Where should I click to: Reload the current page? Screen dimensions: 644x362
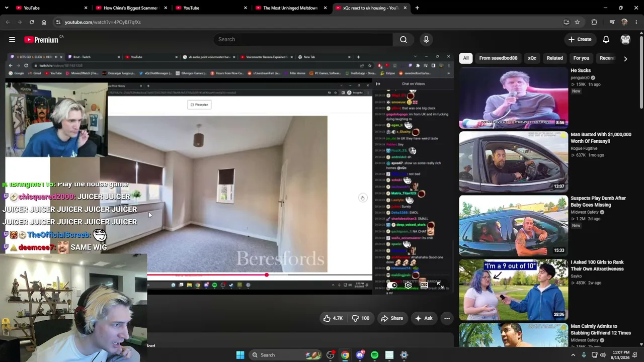(32, 22)
